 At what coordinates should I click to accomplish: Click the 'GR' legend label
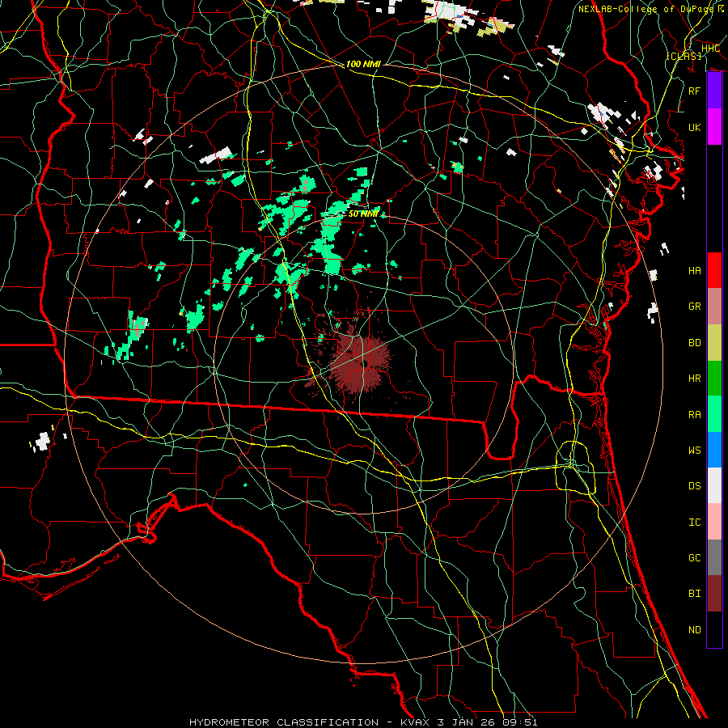coord(694,307)
